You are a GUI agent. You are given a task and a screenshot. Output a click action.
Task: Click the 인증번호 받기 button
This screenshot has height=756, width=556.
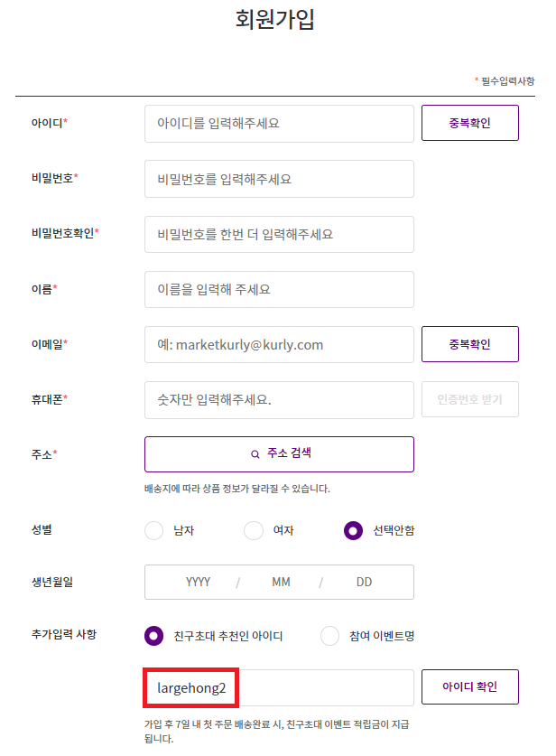pyautogui.click(x=469, y=400)
